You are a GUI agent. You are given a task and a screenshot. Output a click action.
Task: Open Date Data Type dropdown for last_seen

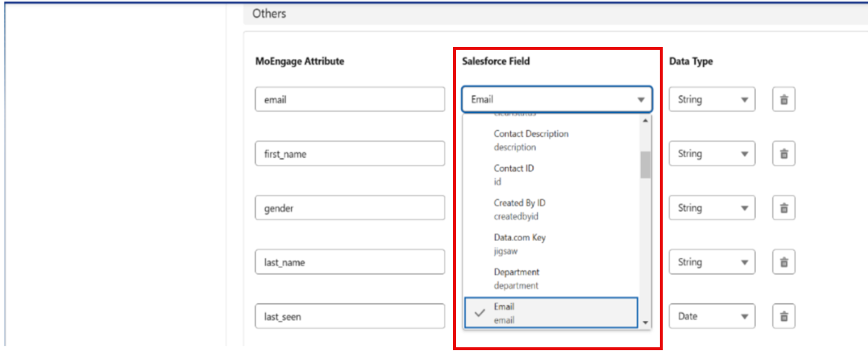point(712,317)
